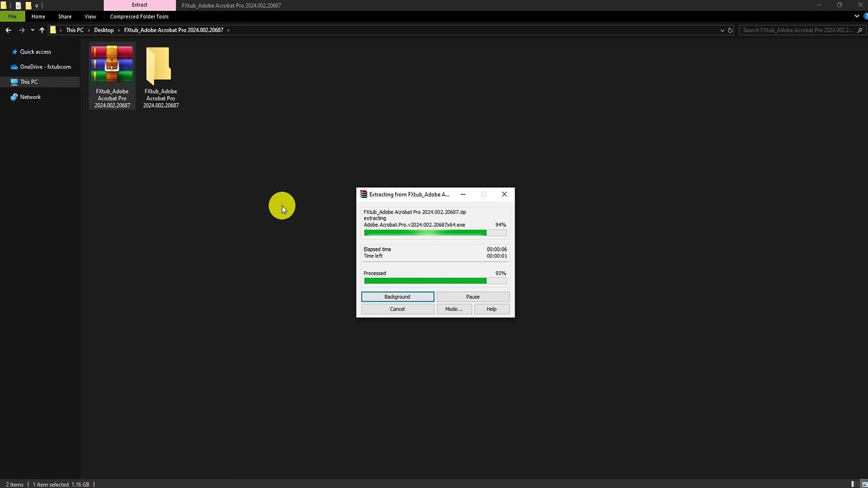
Task: Open OneDrive - fxtubcom cloud item
Action: tap(41, 66)
